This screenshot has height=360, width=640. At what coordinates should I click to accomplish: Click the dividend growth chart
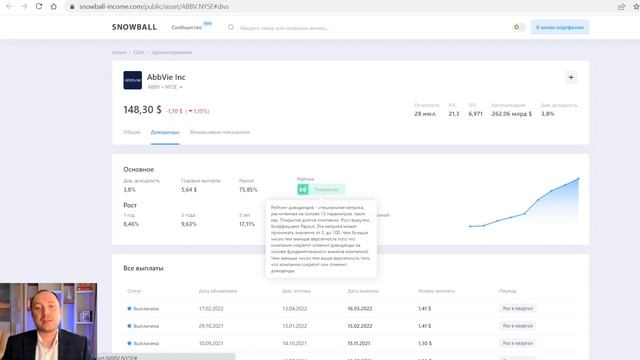tap(524, 202)
